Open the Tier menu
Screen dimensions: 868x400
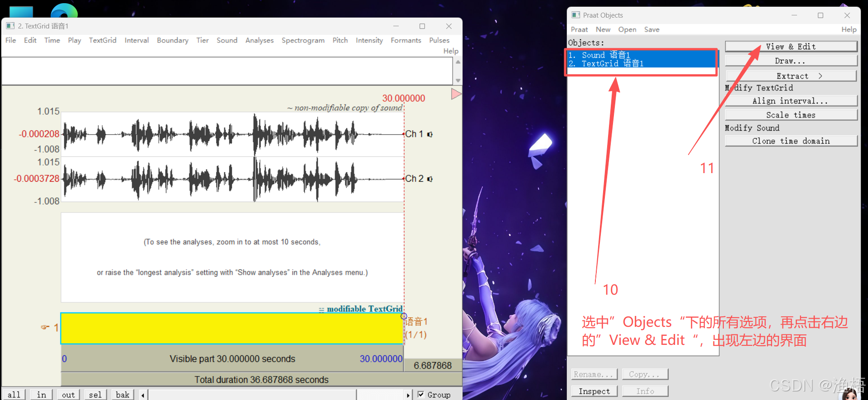tap(203, 40)
